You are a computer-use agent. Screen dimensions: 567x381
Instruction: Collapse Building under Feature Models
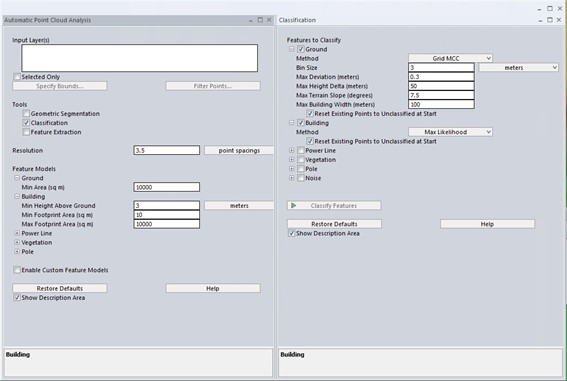pos(17,196)
